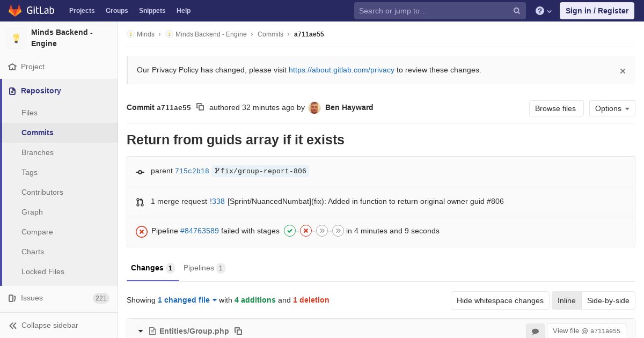Open the Options dropdown
Screen dimensions: 644x338
pyautogui.click(x=612, y=108)
